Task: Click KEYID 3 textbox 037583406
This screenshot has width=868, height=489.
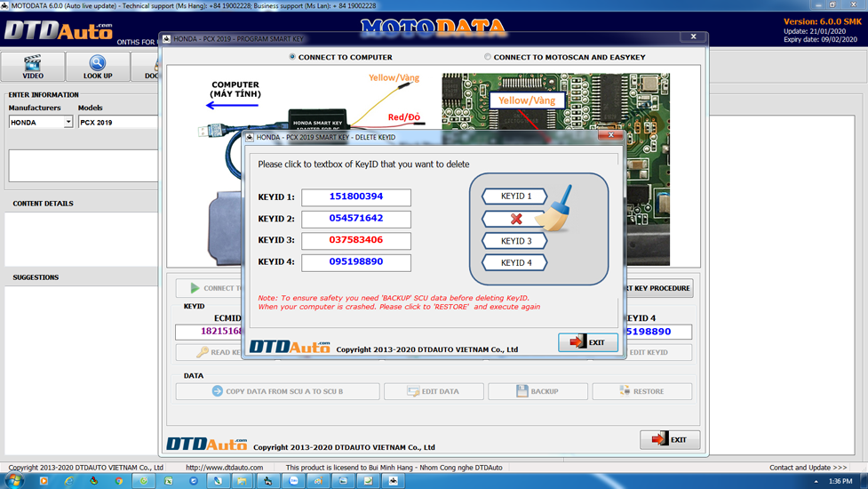Action: click(356, 240)
